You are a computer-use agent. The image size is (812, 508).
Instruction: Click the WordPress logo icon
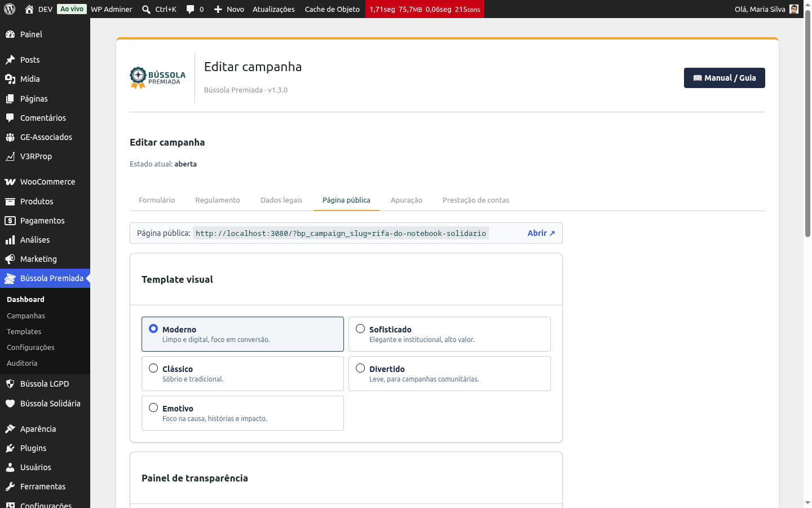pos(10,9)
